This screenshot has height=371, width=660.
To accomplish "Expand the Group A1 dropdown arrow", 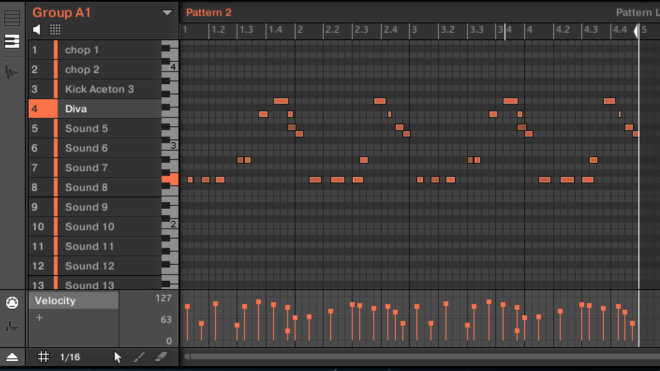I will tap(167, 13).
